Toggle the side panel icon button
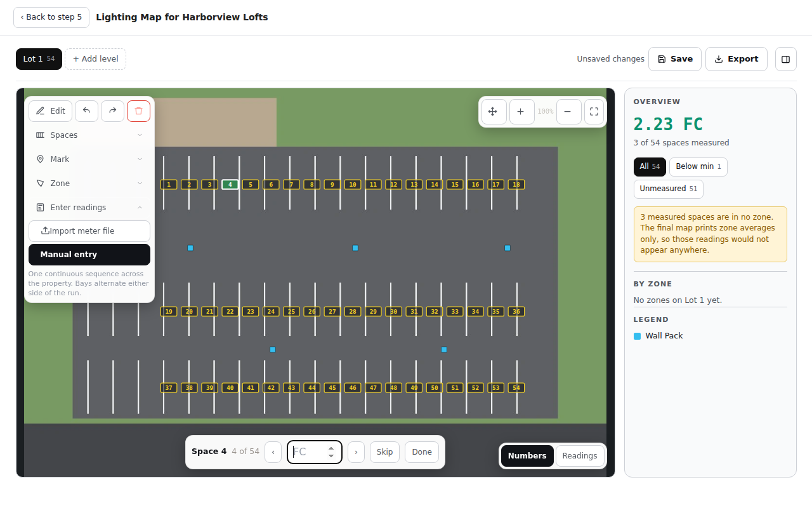The height and width of the screenshot is (508, 812). 785,59
